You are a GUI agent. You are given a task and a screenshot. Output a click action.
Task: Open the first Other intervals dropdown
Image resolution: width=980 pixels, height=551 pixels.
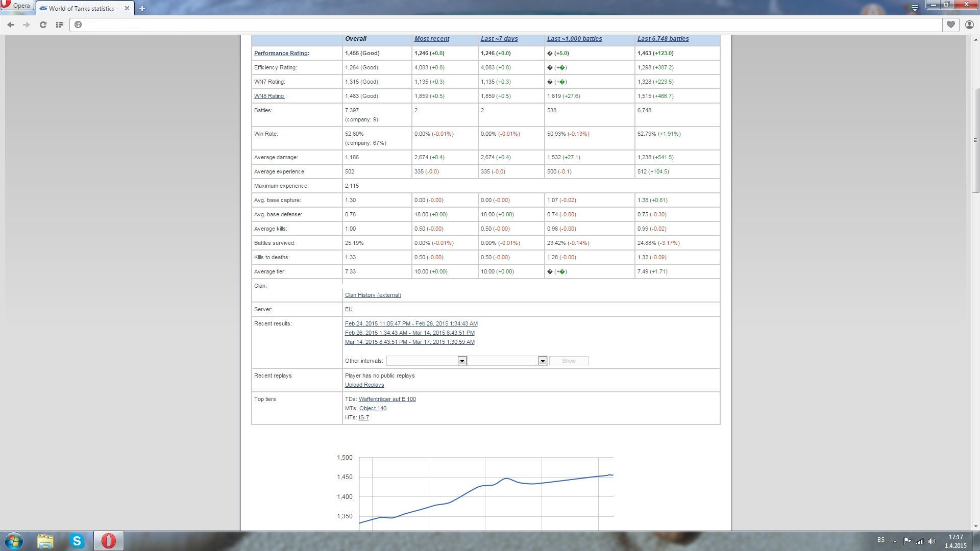[x=426, y=361]
